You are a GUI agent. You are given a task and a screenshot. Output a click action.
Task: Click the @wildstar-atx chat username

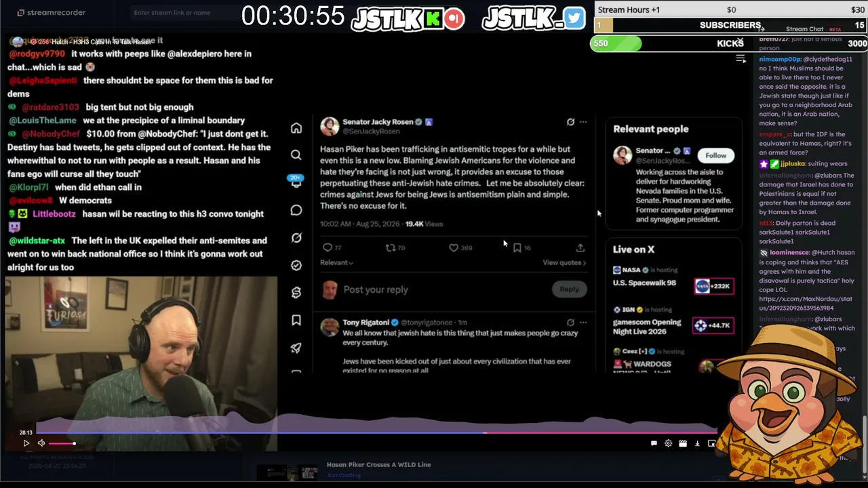point(37,241)
